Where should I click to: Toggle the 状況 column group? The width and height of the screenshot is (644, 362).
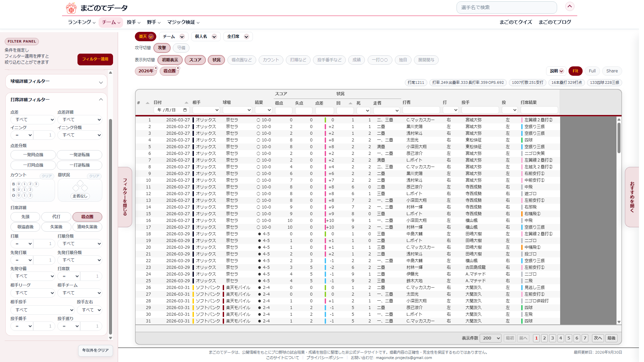[x=216, y=60]
